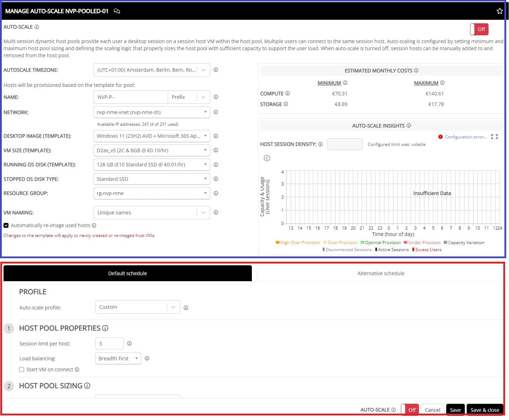The height and width of the screenshot is (420, 509).
Task: Toggle the top Auto-Scale switch on
Action: point(479,29)
